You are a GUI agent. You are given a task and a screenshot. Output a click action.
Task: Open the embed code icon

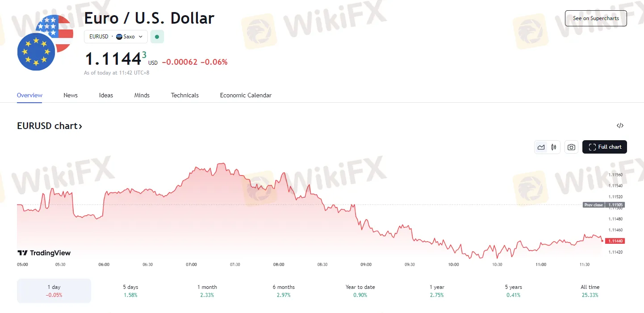point(620,125)
